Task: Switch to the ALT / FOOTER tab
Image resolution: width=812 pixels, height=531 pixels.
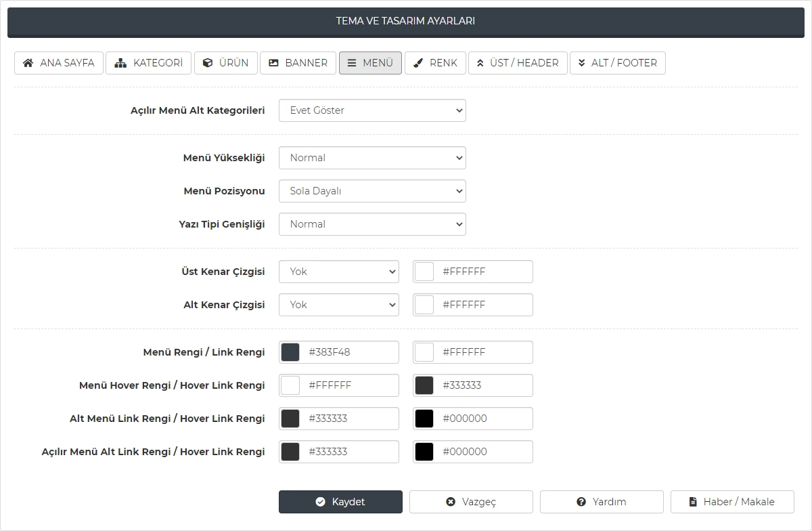Action: (x=617, y=63)
